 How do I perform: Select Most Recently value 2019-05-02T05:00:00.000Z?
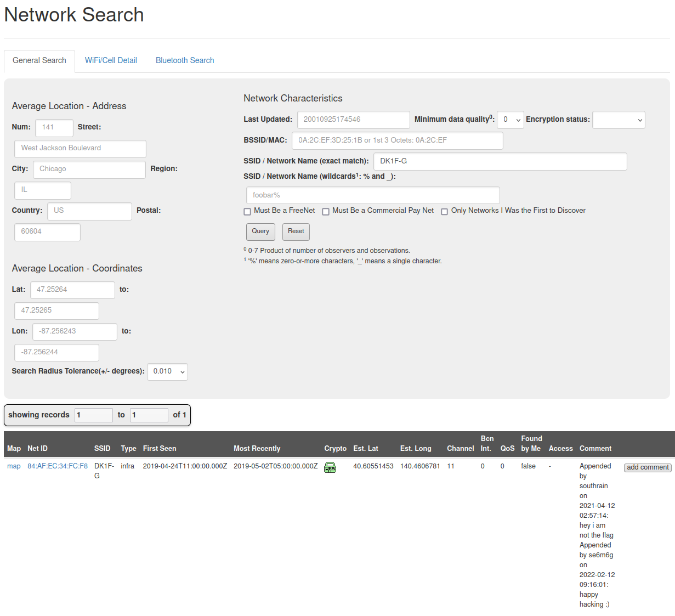click(276, 466)
